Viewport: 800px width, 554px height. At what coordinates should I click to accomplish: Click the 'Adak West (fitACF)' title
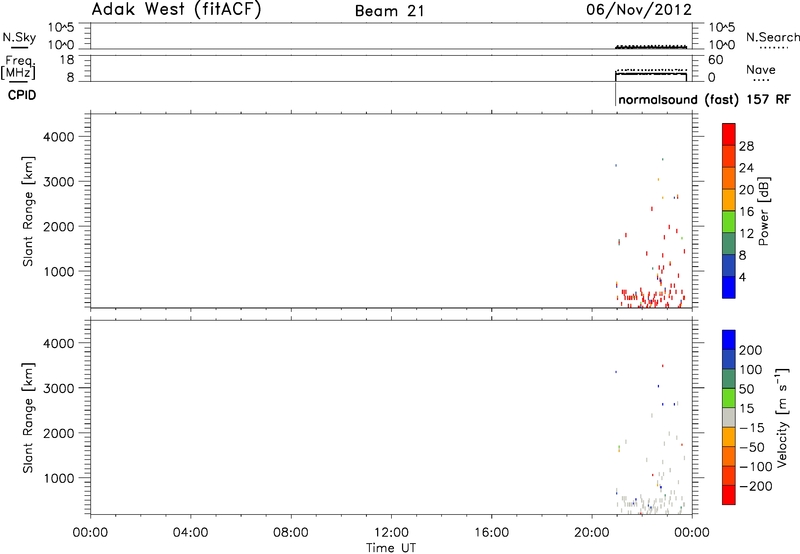176,9
